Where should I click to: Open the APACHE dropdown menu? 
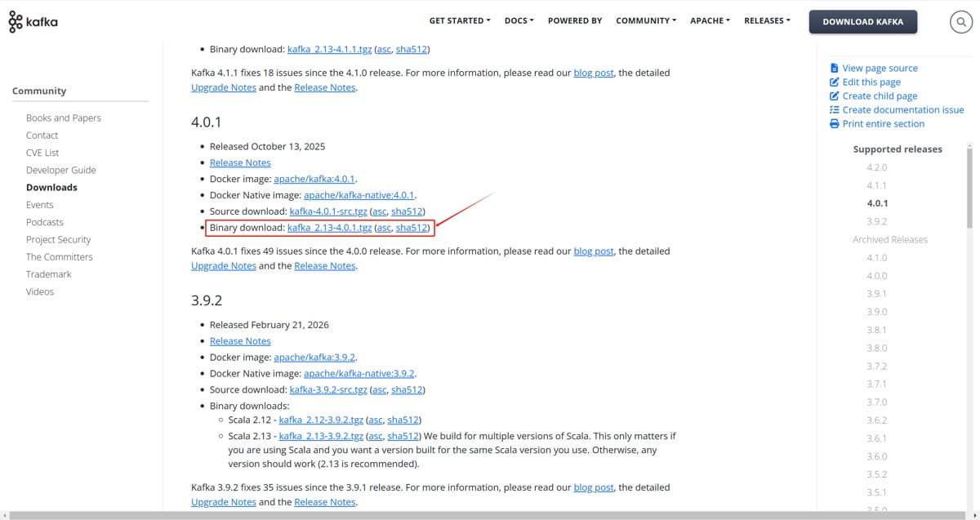coord(710,20)
